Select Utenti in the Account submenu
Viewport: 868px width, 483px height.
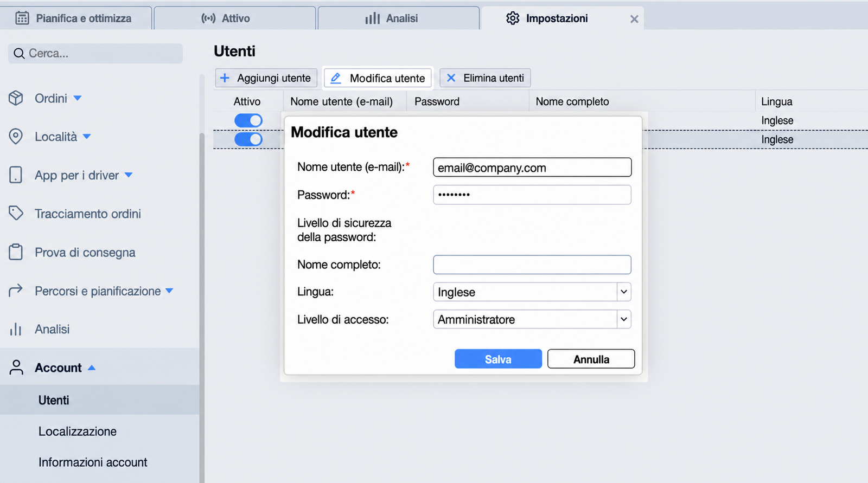(x=100, y=400)
